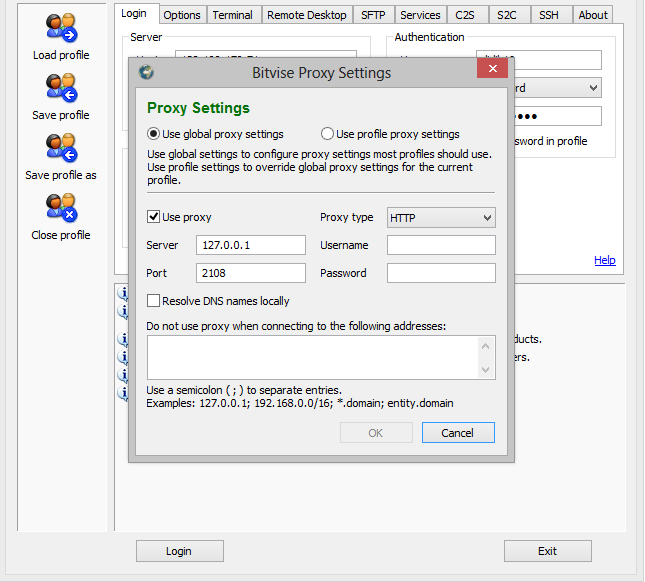The image size is (645, 582).
Task: Click the Save profile icon
Action: 61,88
